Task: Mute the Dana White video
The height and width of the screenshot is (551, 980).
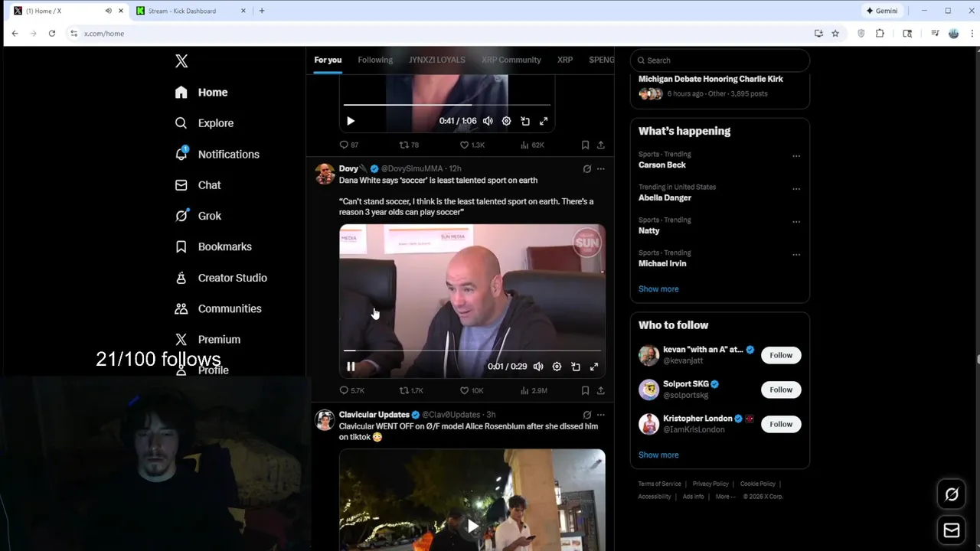Action: [x=538, y=367]
